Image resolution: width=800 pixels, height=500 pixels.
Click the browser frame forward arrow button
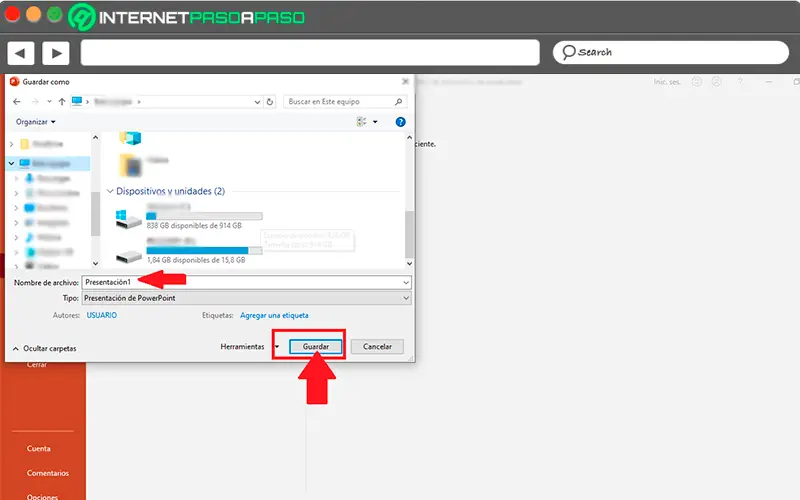pyautogui.click(x=56, y=53)
